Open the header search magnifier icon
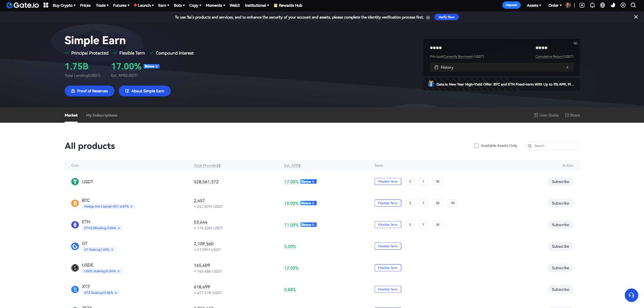Screen dimensions: 644x308 (633, 5)
